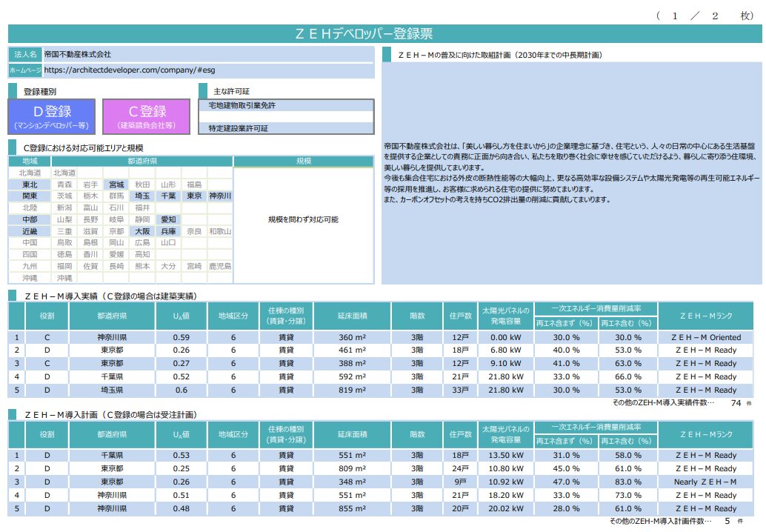Click the ZEH-M導入計画 section heading
Image resolution: width=766 pixels, height=532 pixels.
point(111,415)
